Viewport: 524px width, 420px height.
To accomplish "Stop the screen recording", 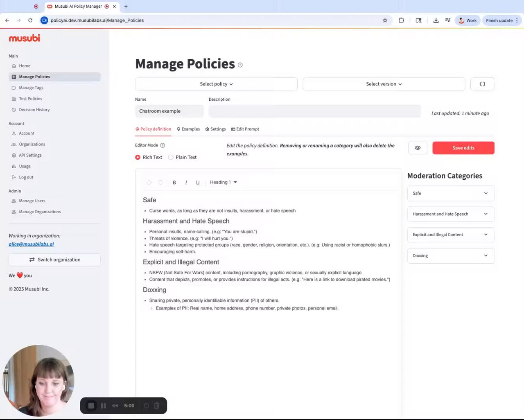I will [x=91, y=406].
